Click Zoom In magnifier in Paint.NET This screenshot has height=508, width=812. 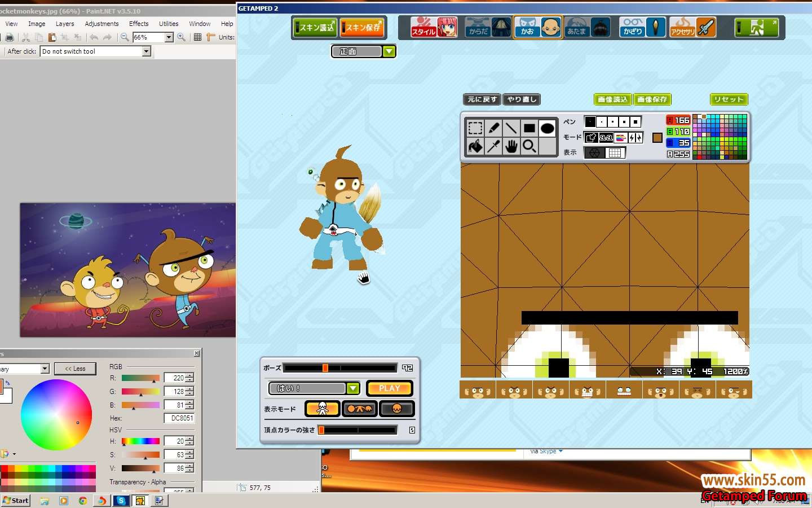(181, 37)
